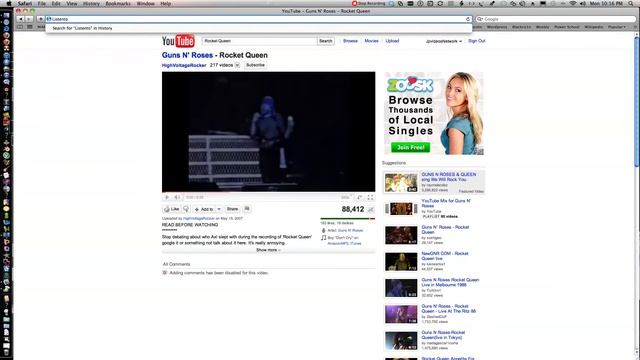Click the Wi-Fi status icon
This screenshot has height=360, width=640.
pyautogui.click(x=573, y=3)
